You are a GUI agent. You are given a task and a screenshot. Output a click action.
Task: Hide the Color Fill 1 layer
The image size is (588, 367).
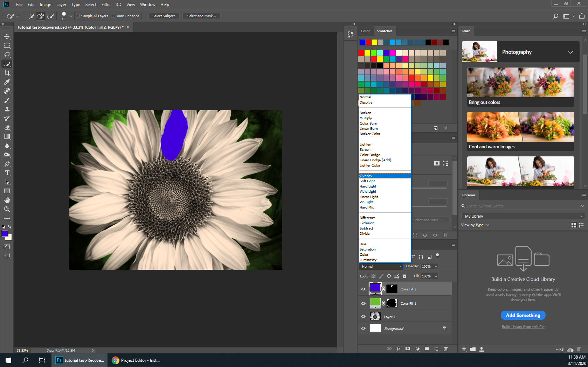point(363,303)
